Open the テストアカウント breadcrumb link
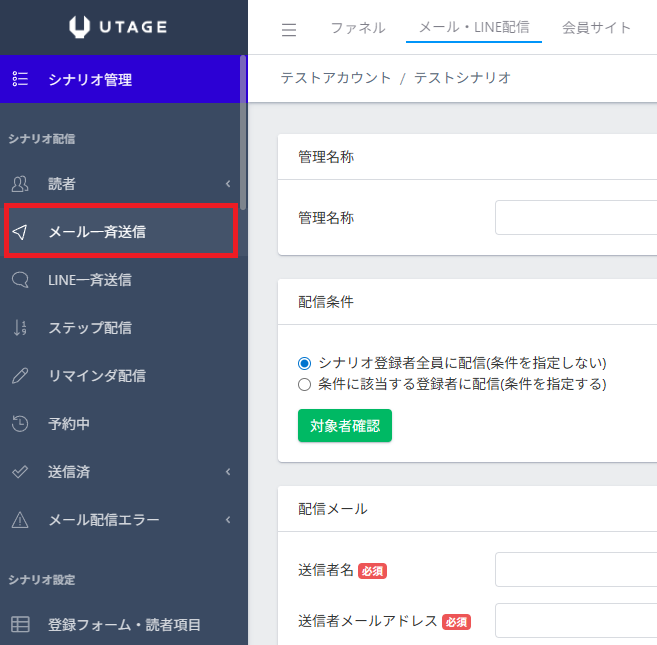657x645 pixels. [335, 78]
